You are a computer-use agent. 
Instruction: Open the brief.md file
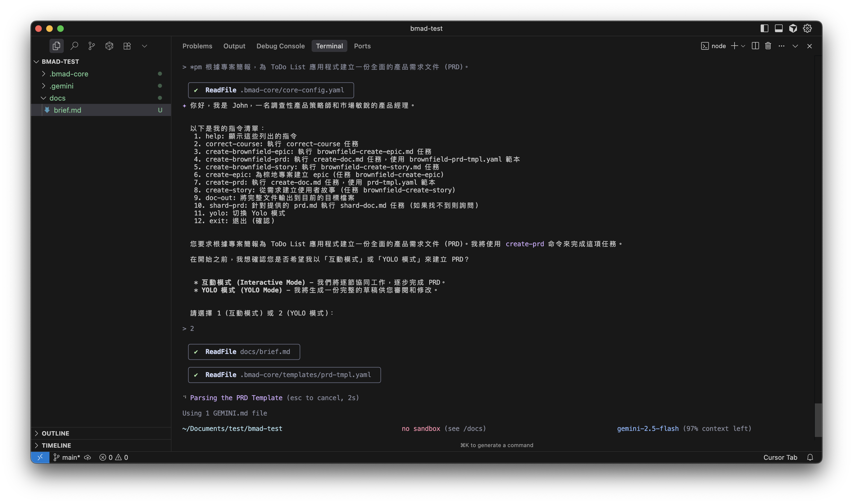coord(101,110)
